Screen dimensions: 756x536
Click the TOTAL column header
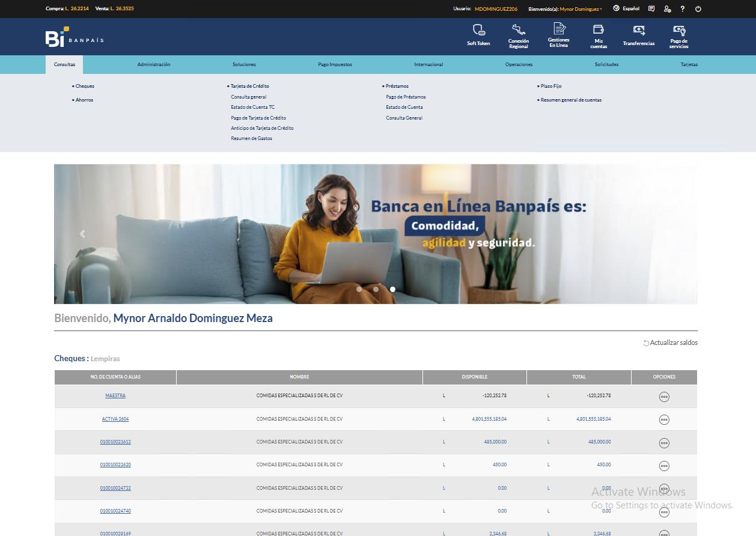579,377
